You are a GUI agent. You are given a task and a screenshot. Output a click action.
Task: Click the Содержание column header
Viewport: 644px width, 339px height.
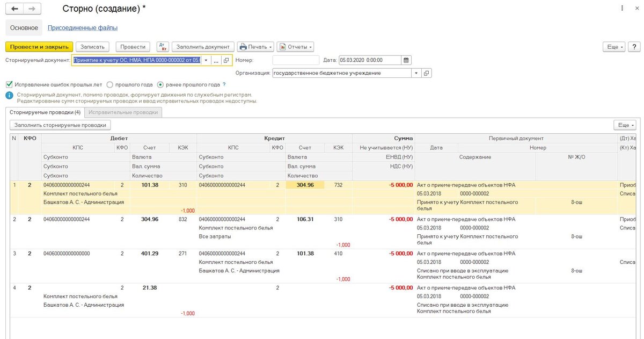(475, 157)
